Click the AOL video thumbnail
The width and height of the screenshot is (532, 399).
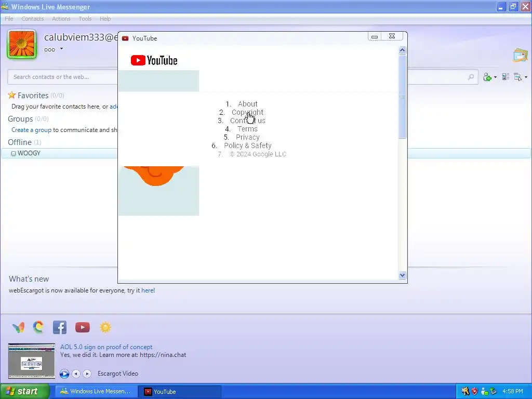[x=32, y=361]
